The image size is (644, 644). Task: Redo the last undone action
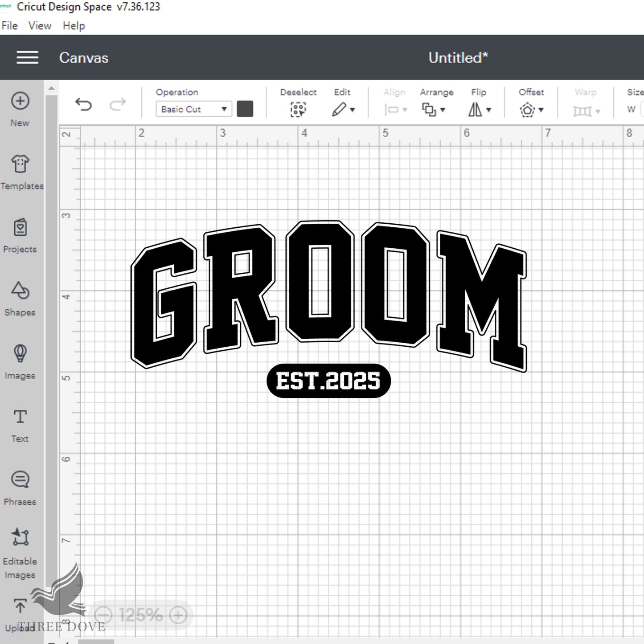(118, 105)
